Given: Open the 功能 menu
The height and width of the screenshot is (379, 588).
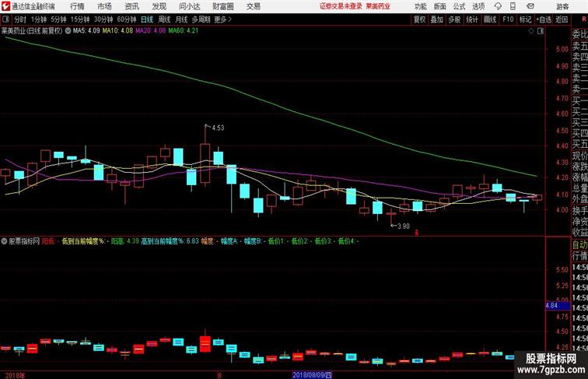Looking at the screenshot, I should [x=420, y=6].
